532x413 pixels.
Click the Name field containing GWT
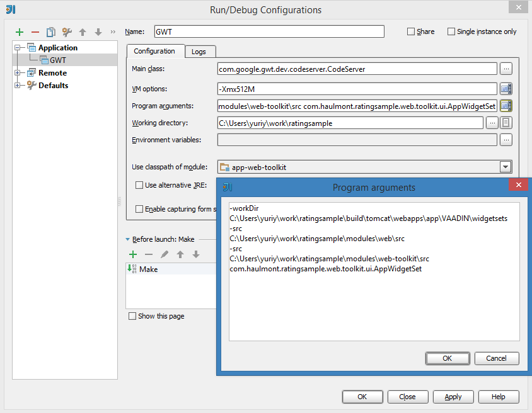click(269, 31)
